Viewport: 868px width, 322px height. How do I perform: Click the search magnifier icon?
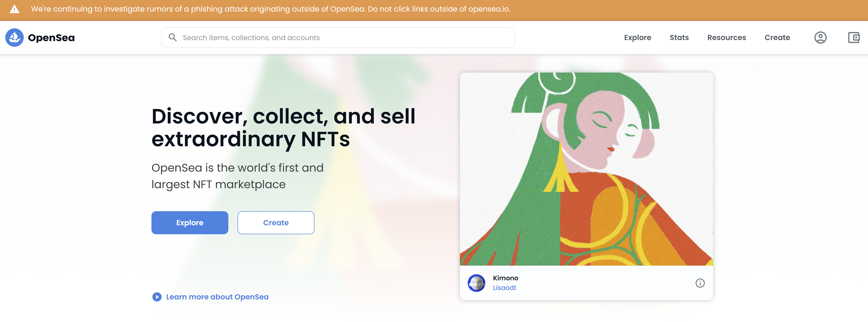pos(173,37)
